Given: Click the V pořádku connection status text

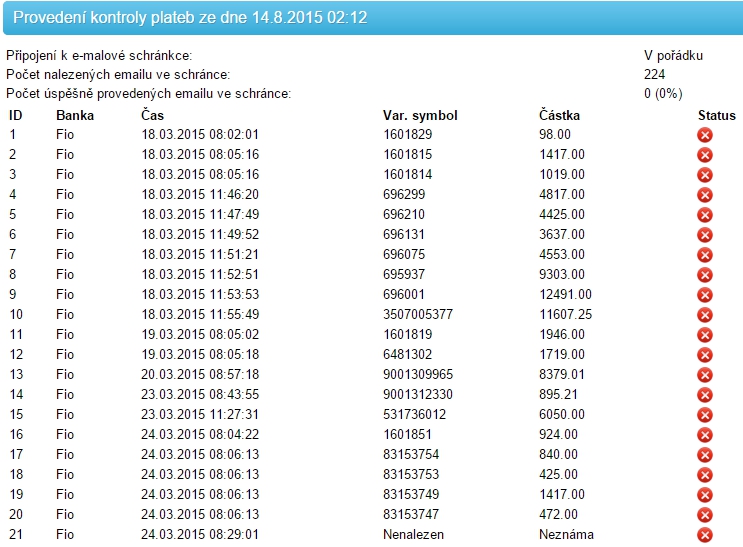Looking at the screenshot, I should click(673, 56).
